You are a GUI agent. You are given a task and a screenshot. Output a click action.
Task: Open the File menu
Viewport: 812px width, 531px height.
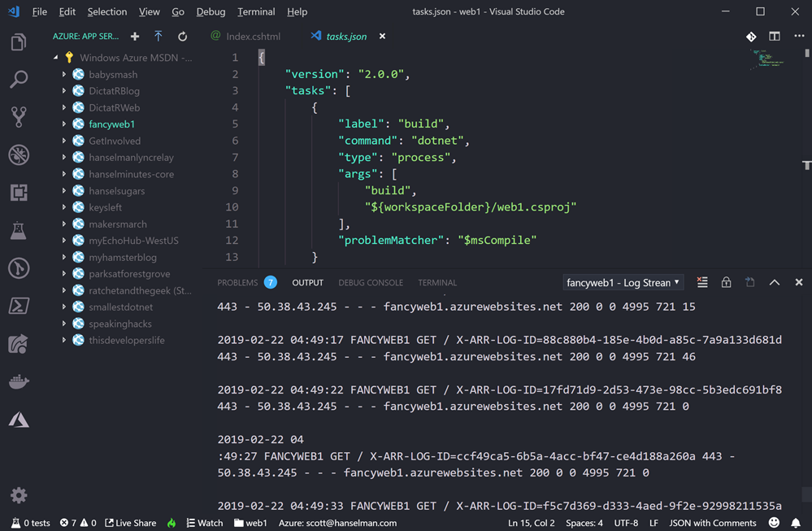tap(39, 11)
